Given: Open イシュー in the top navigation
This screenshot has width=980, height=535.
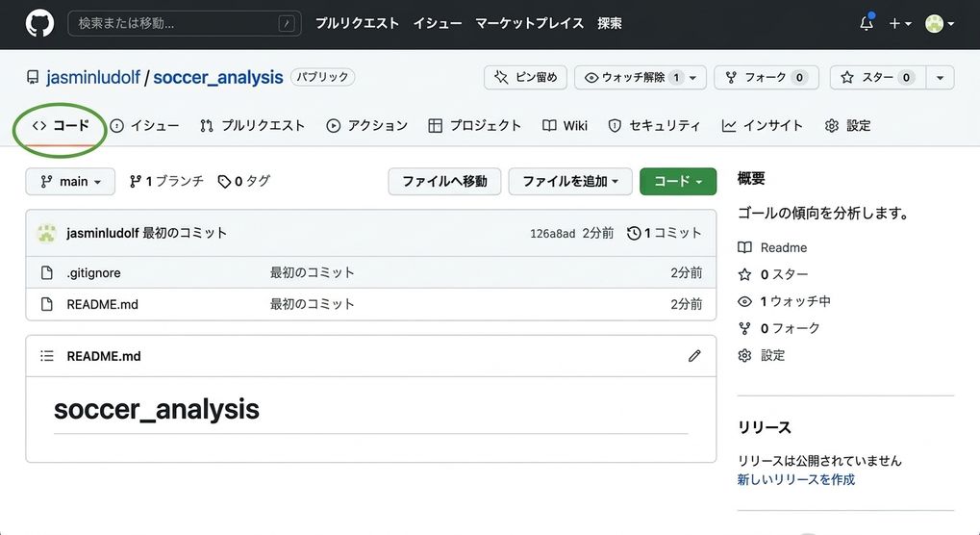Looking at the screenshot, I should click(x=438, y=23).
